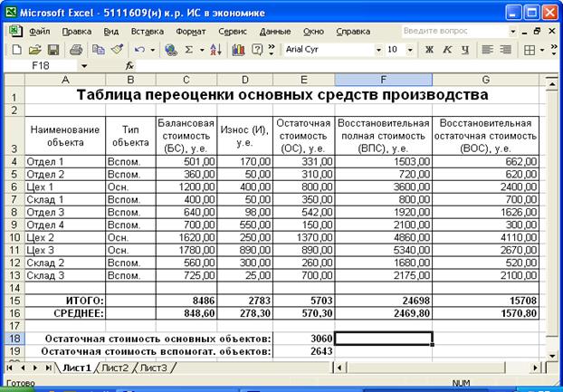This screenshot has height=392, width=563.
Task: Click the vertical scrollbar up arrow
Action: [552, 83]
